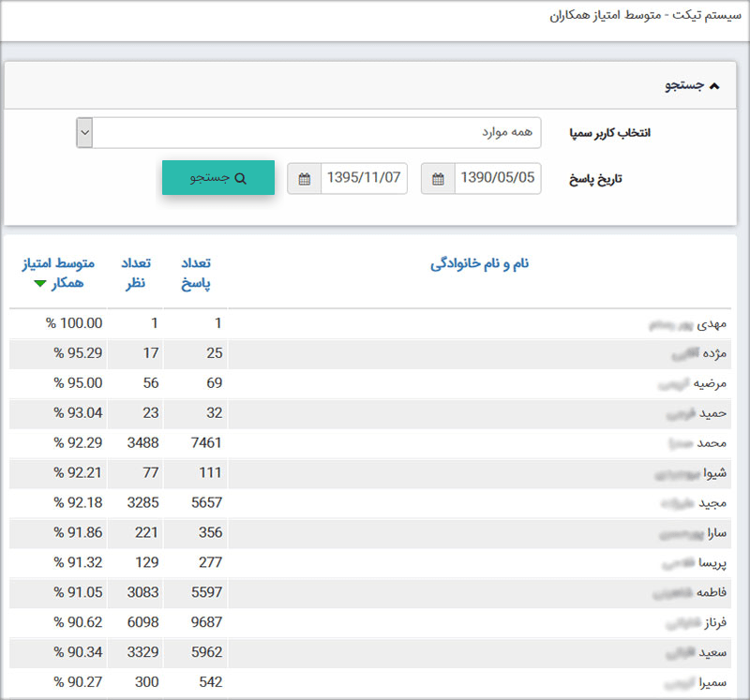Sort by the نام و نام خانوادگی column
Viewport: 750px width, 700px height.
coord(479,263)
